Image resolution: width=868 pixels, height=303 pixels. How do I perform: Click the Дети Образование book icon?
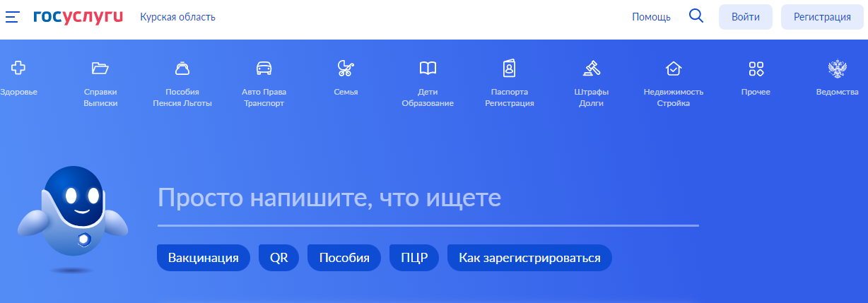pos(428,69)
